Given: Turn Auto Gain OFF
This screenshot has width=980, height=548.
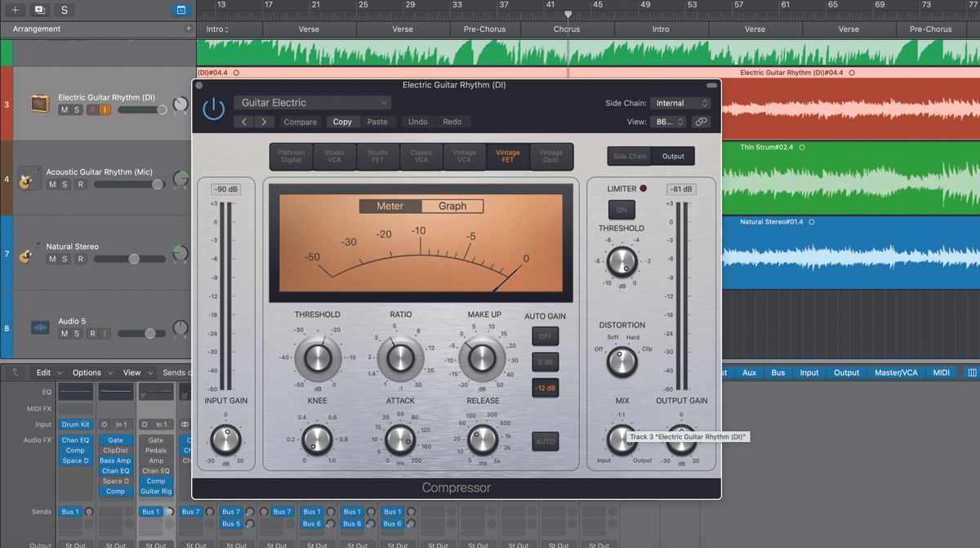Looking at the screenshot, I should point(545,336).
